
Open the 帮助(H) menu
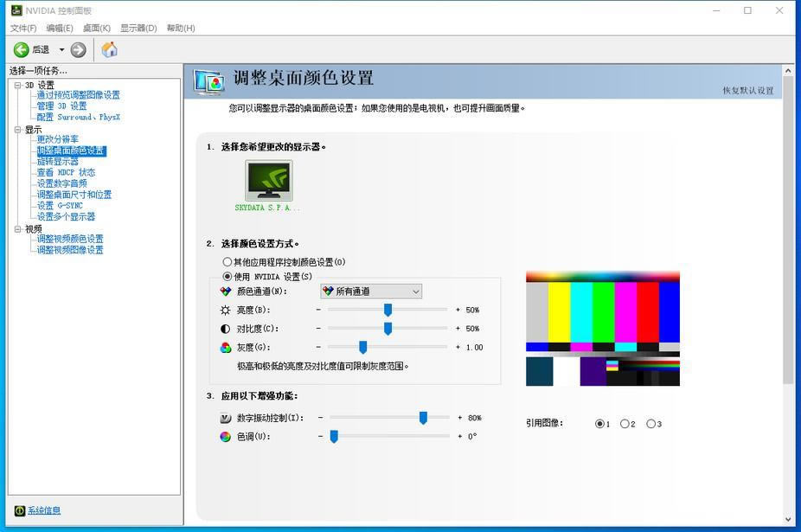point(181,28)
